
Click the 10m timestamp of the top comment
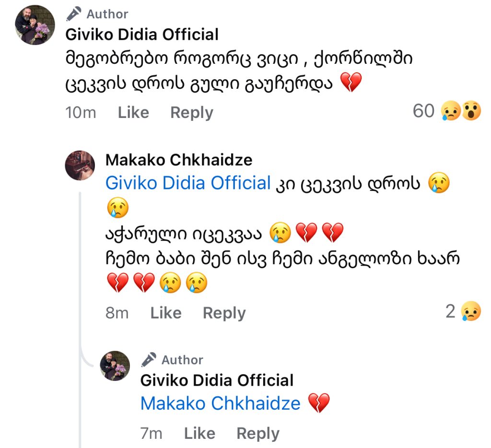(x=81, y=113)
